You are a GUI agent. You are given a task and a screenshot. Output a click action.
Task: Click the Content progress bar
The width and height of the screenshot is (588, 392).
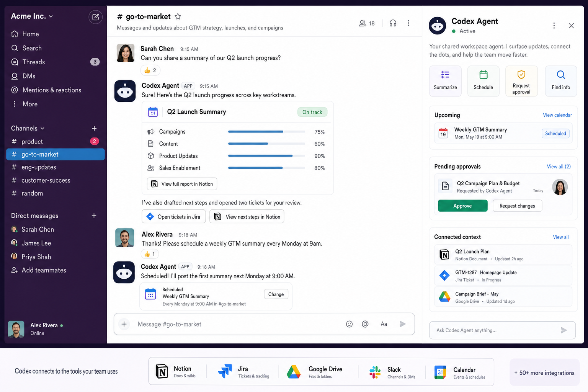(266, 144)
